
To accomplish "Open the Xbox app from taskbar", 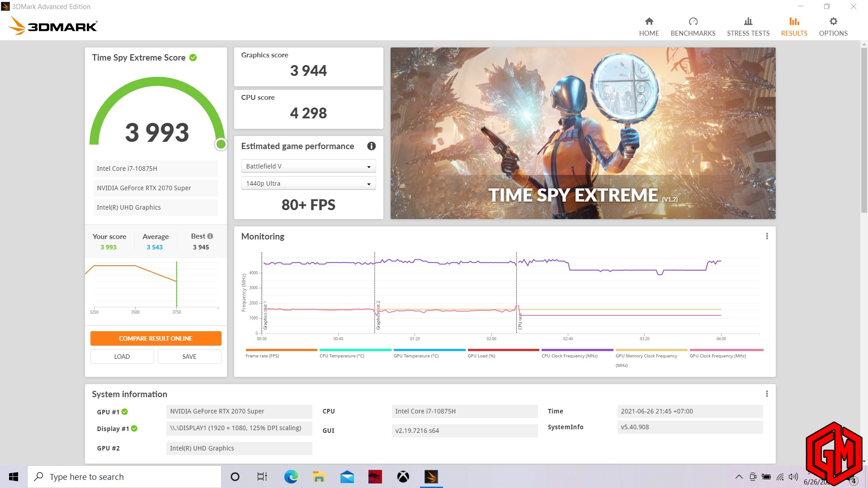I will tap(403, 477).
